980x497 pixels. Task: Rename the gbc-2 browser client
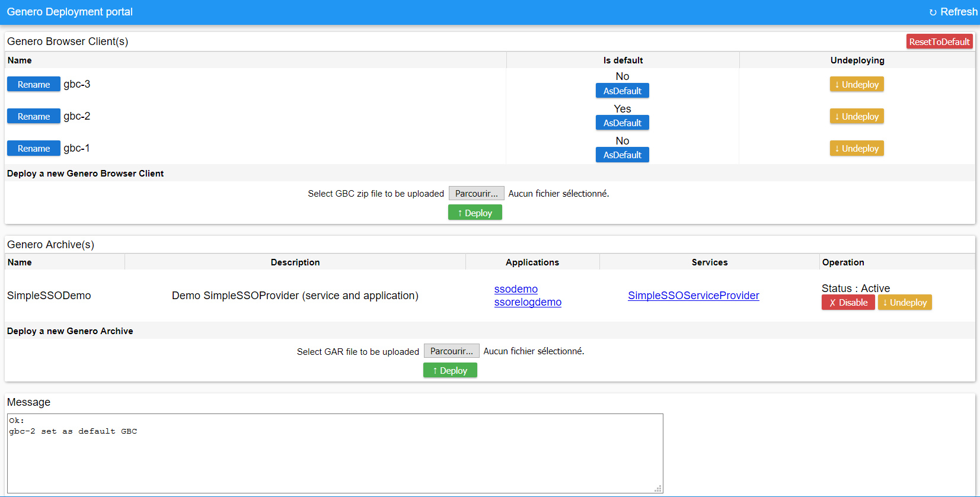click(34, 116)
